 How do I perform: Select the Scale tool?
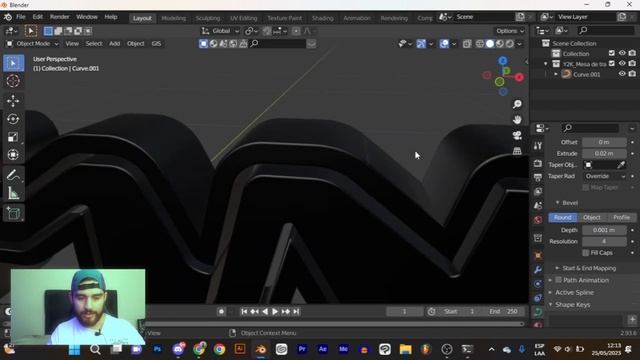pyautogui.click(x=13, y=137)
